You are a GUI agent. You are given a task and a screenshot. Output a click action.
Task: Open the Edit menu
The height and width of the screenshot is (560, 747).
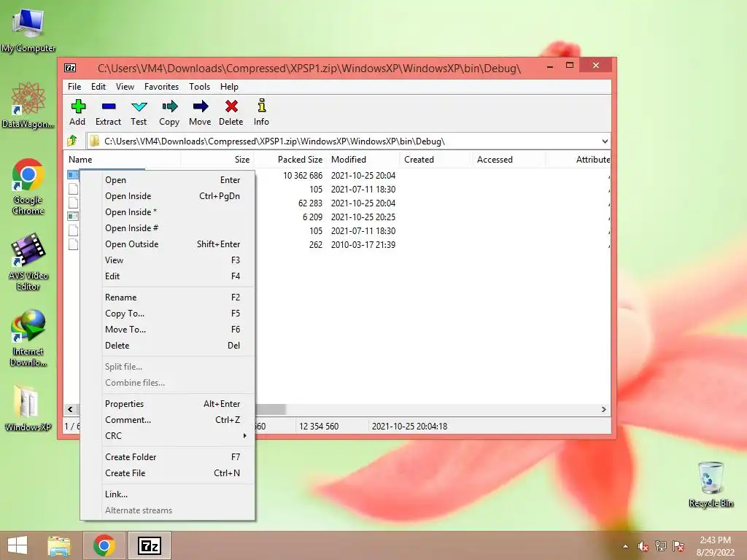pyautogui.click(x=98, y=87)
